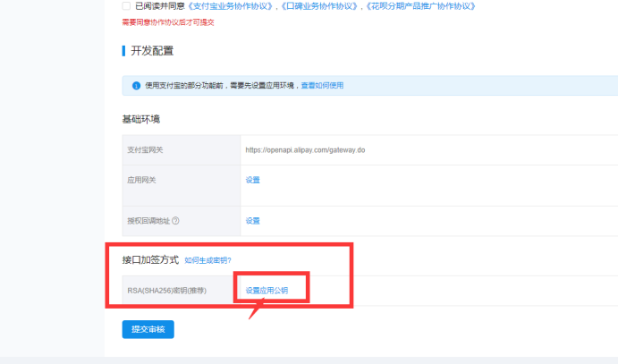Image resolution: width=618 pixels, height=364 pixels.
Task: Select the 支付宝网关 row label
Action: click(147, 150)
